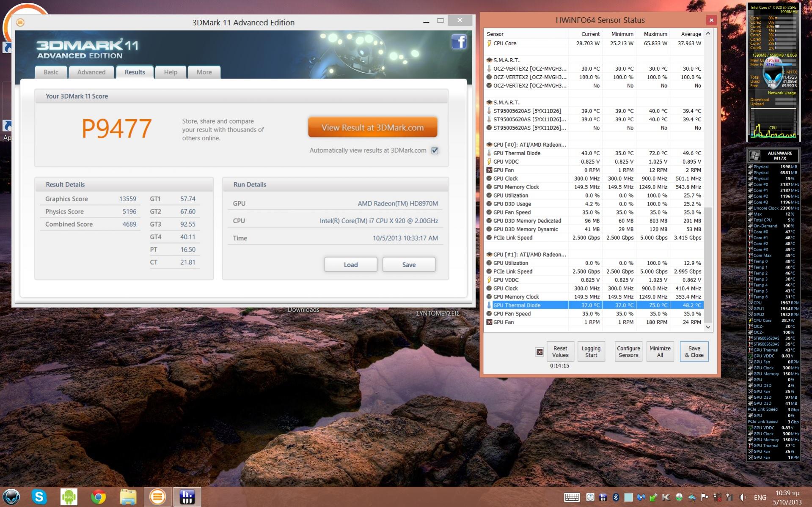Click the ALIENWARE M17X gadget header

tap(773, 156)
